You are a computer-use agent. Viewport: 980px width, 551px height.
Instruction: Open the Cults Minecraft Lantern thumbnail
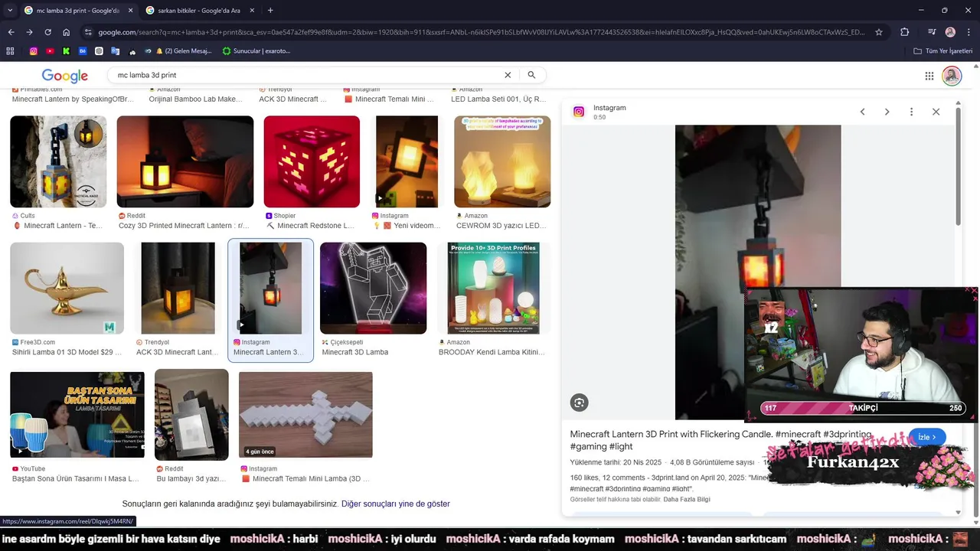click(58, 161)
